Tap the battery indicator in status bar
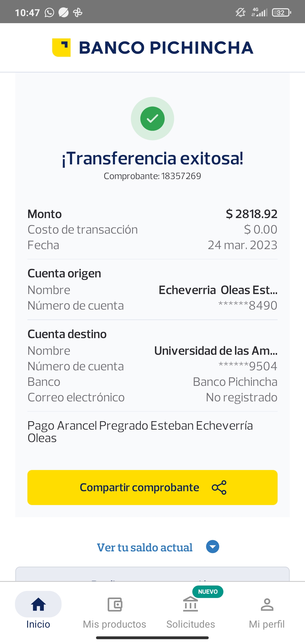 tap(281, 13)
